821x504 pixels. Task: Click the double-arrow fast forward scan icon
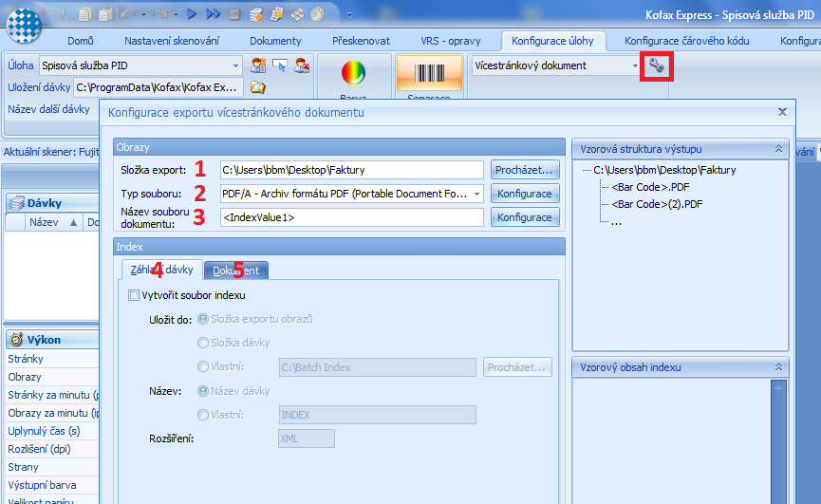click(214, 14)
